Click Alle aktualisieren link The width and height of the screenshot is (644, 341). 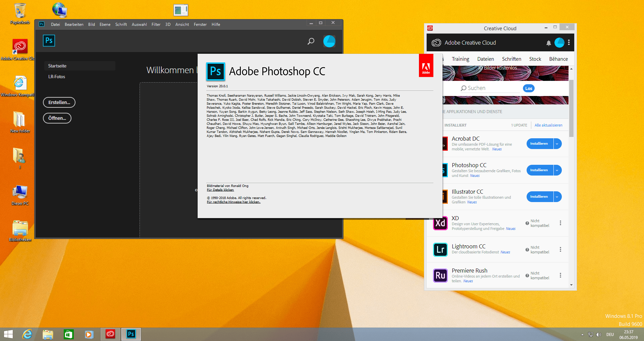[548, 125]
